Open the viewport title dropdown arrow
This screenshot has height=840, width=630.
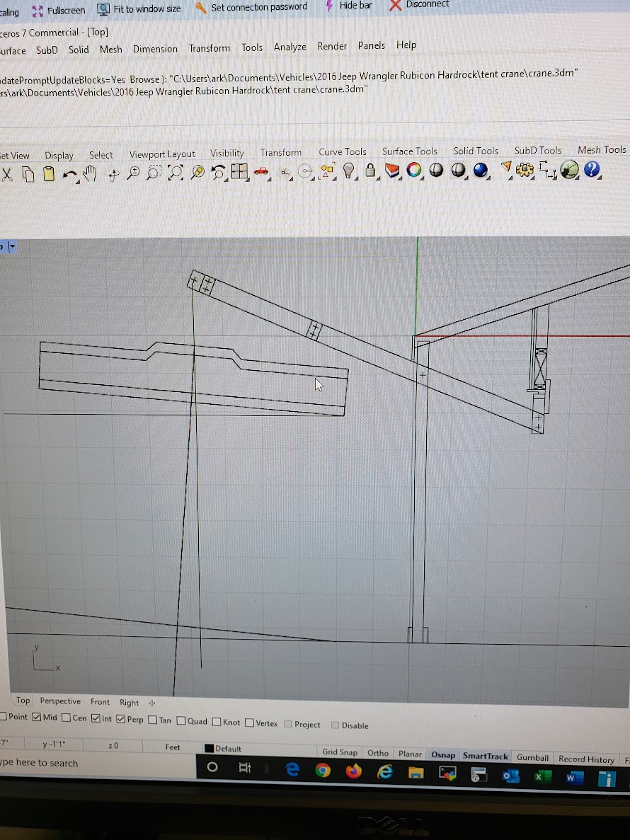pyautogui.click(x=12, y=246)
